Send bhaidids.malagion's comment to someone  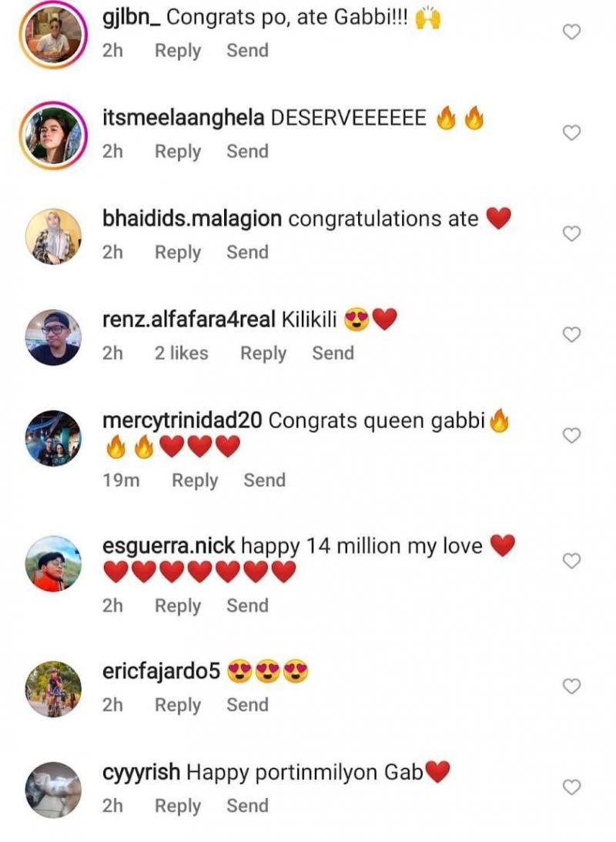click(247, 253)
